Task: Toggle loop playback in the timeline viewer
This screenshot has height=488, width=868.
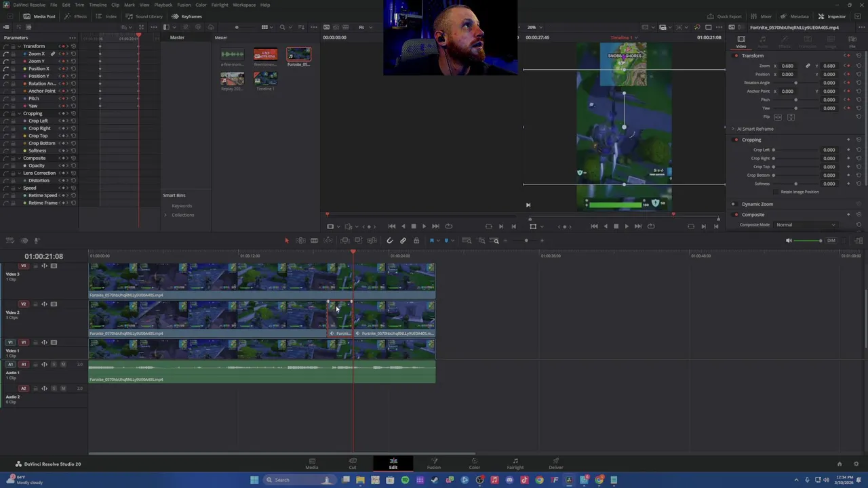Action: pos(651,226)
